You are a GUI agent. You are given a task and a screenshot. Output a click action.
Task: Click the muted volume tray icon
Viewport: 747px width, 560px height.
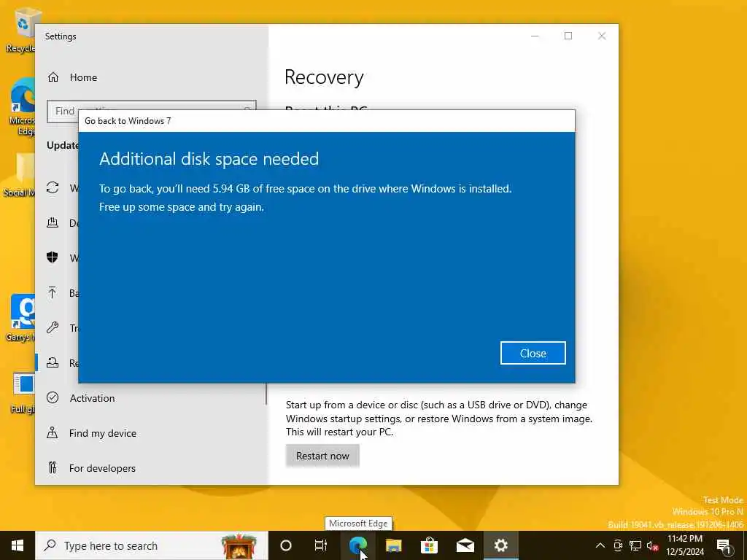pos(652,545)
